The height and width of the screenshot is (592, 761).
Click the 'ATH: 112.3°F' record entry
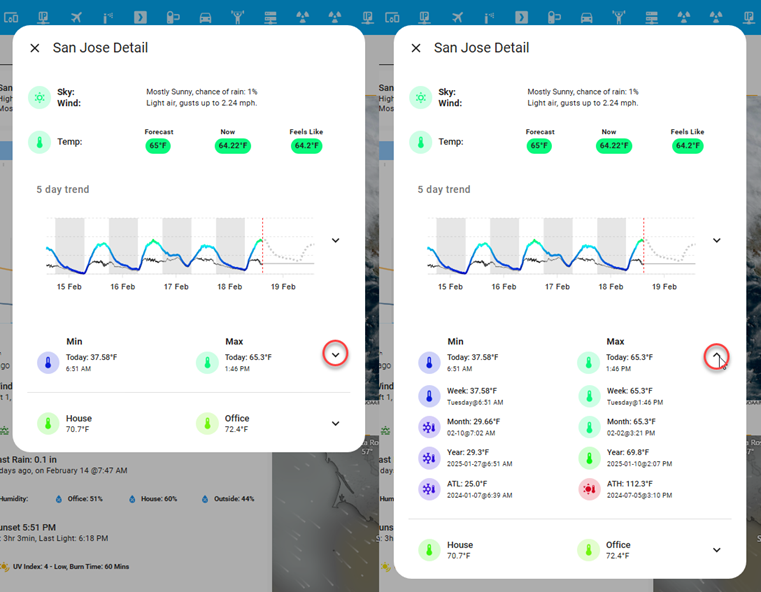click(629, 484)
